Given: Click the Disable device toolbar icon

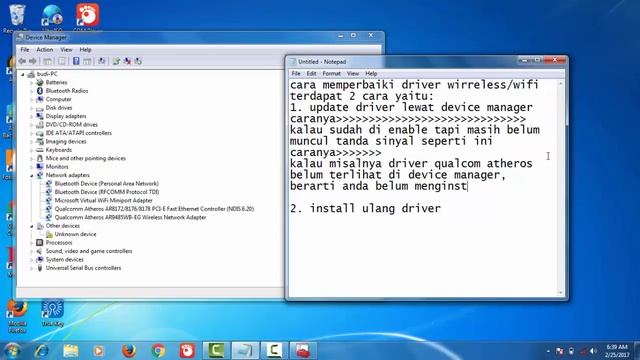Looking at the screenshot, I should 138,61.
